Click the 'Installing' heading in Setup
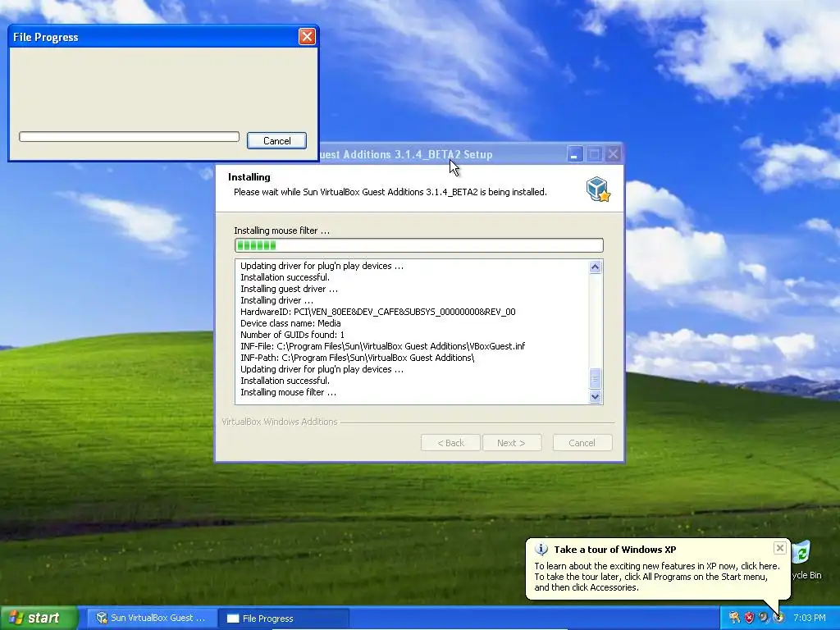The width and height of the screenshot is (840, 630). tap(249, 177)
